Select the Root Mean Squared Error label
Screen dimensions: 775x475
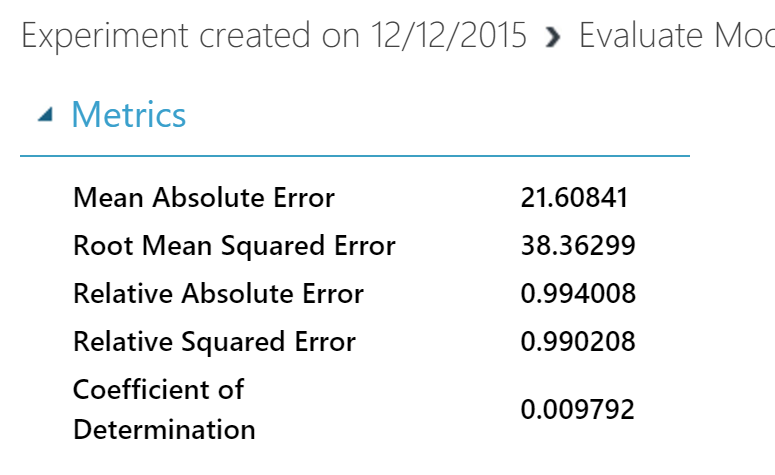[x=234, y=246]
